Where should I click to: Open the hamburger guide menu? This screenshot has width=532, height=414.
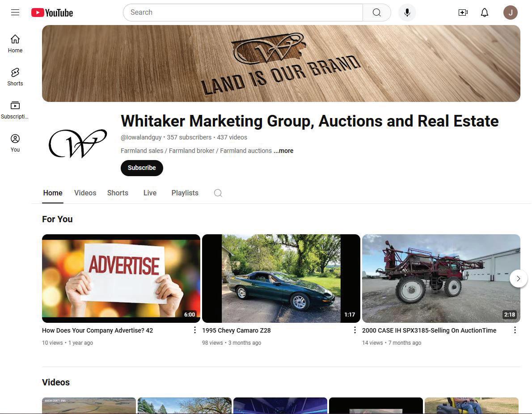[x=15, y=13]
